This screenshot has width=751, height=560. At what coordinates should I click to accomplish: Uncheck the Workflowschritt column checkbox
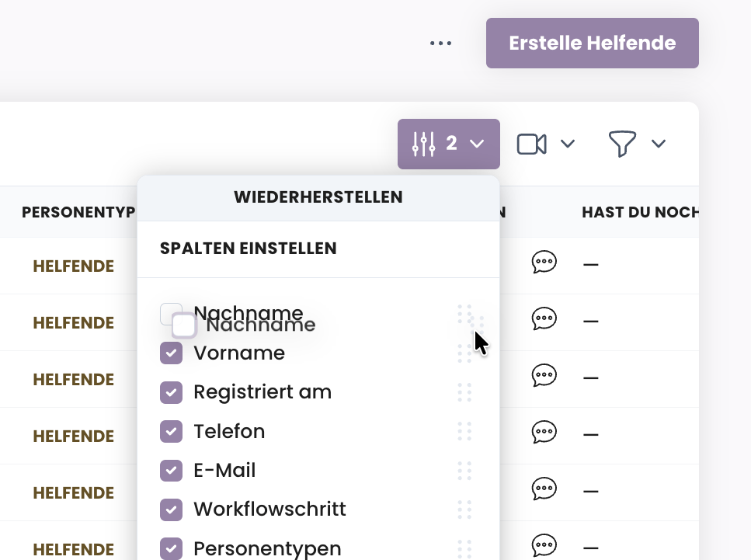[x=171, y=510]
